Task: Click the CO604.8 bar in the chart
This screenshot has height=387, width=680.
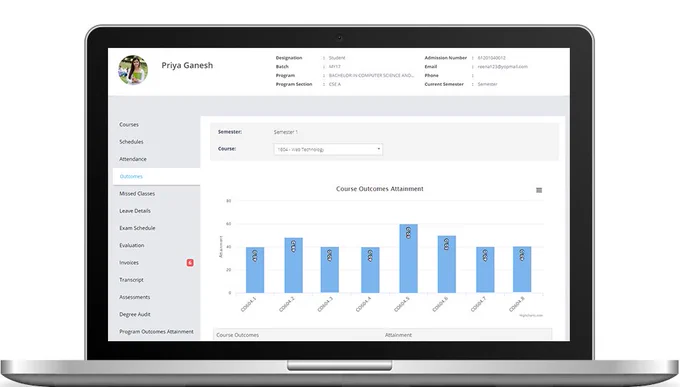Action: [x=522, y=269]
